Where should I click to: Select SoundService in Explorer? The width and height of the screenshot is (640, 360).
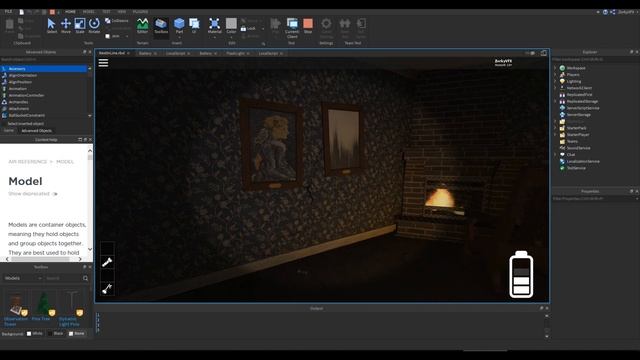(x=578, y=148)
